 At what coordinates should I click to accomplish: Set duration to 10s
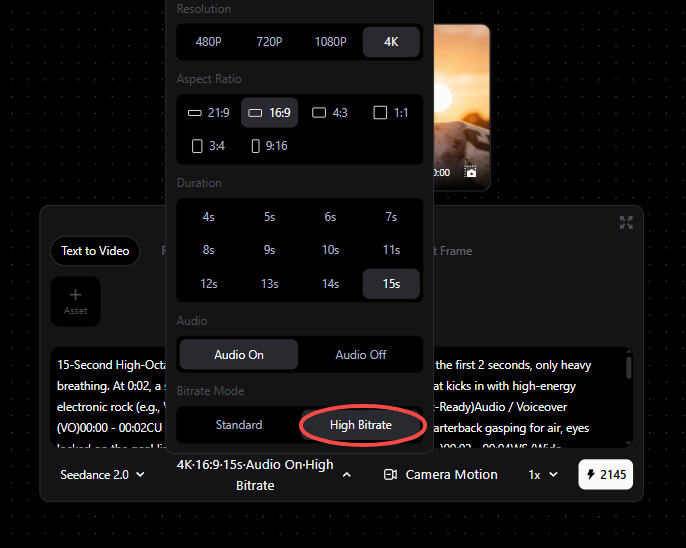pos(330,250)
